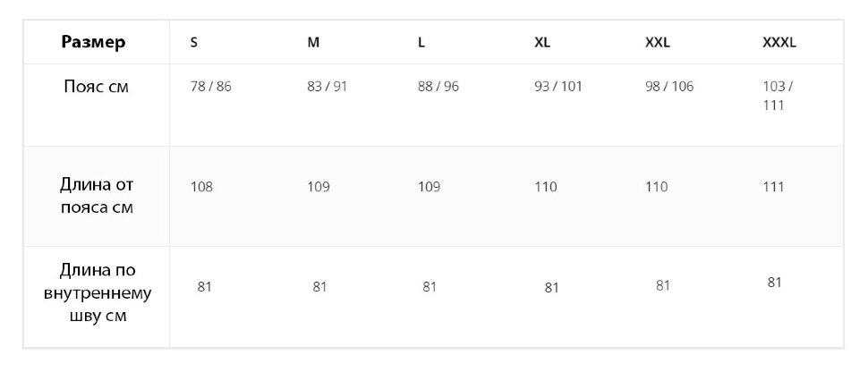Click the 78 / 86 waist value
This screenshot has height=372, width=868.
point(210,87)
